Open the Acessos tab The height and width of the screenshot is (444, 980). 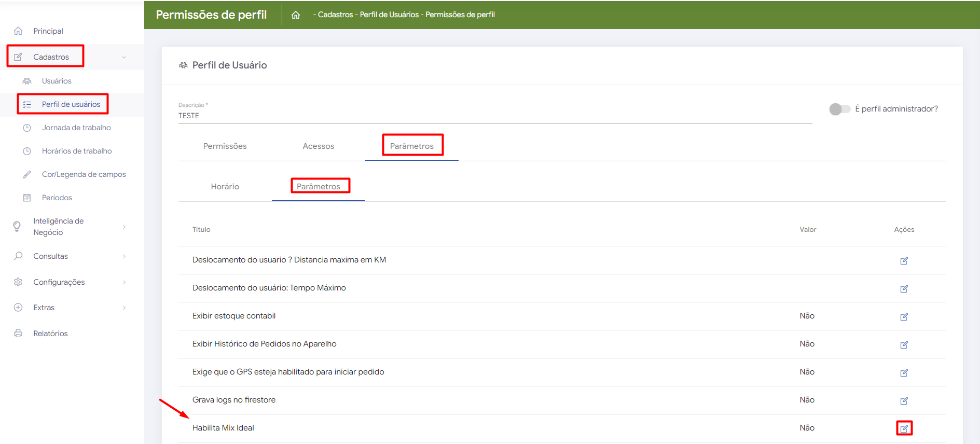(318, 146)
